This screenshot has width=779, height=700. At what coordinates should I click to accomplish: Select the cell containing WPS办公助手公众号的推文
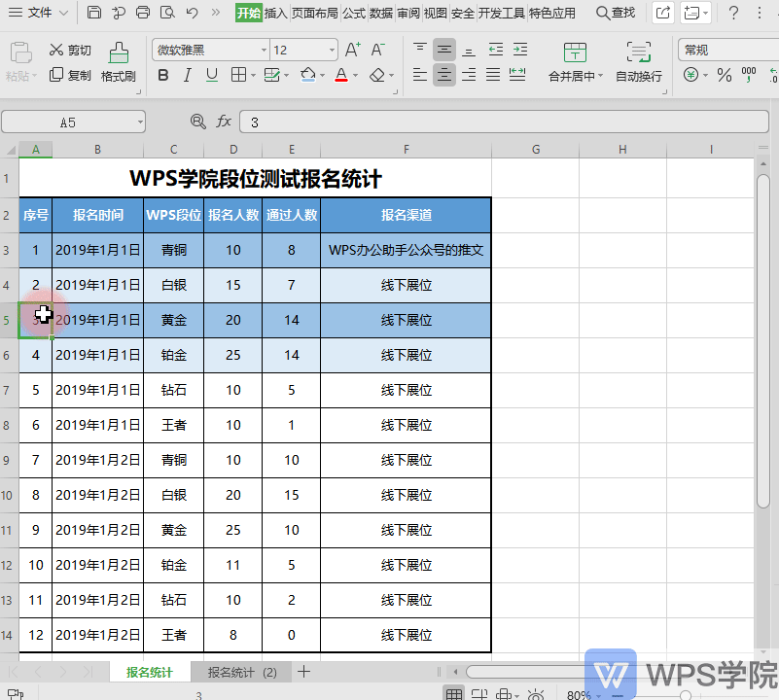[406, 250]
